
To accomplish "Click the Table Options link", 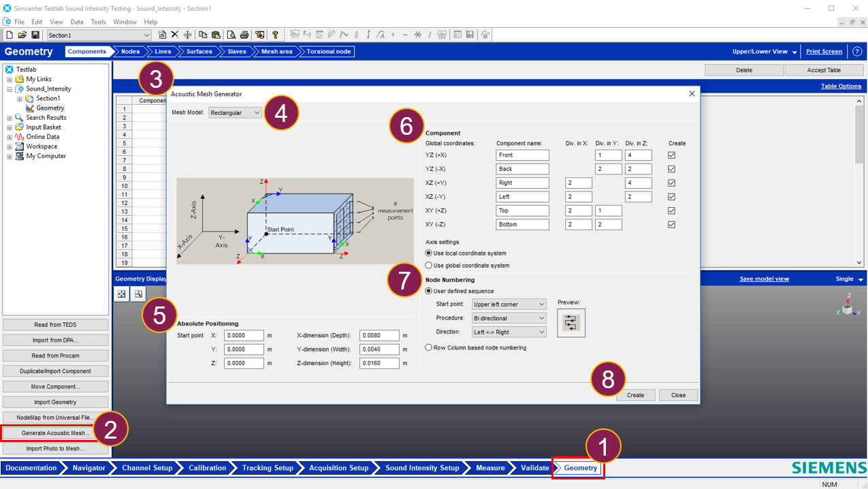I will (x=841, y=86).
